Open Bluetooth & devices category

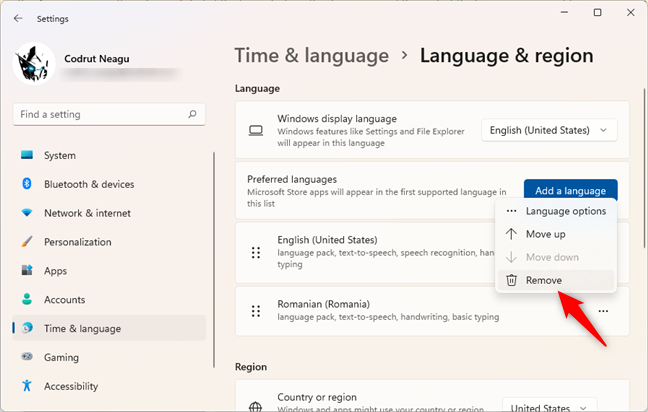(109, 184)
